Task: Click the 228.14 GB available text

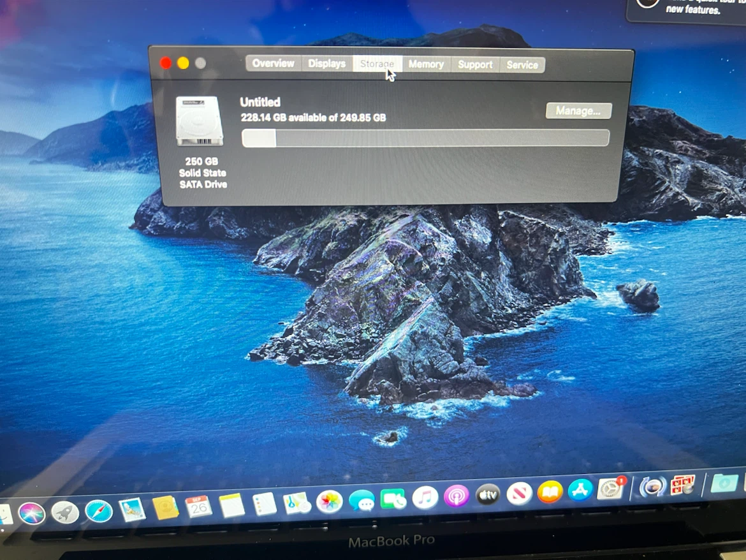Action: [313, 117]
